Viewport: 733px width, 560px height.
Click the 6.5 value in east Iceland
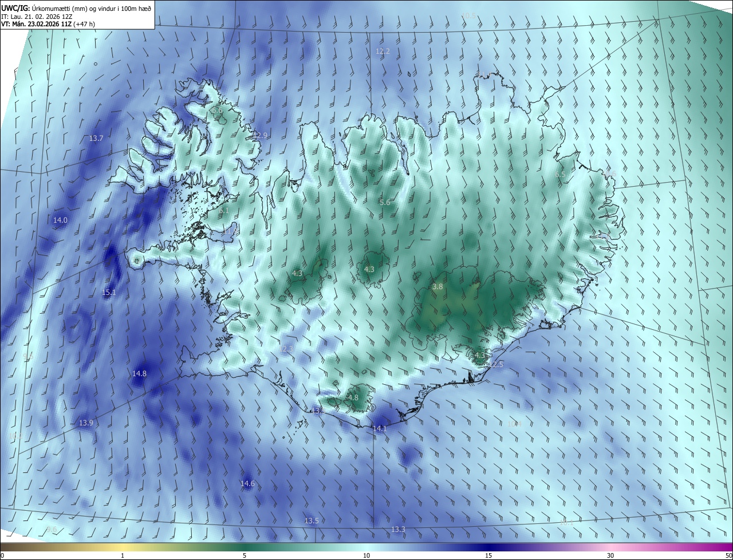[x=560, y=174]
